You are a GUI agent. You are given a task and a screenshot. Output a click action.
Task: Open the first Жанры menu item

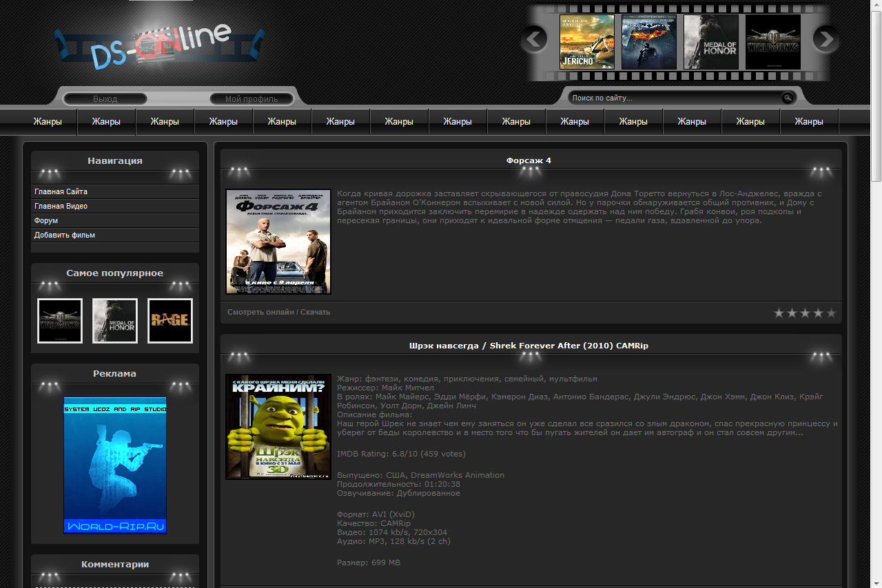click(48, 122)
